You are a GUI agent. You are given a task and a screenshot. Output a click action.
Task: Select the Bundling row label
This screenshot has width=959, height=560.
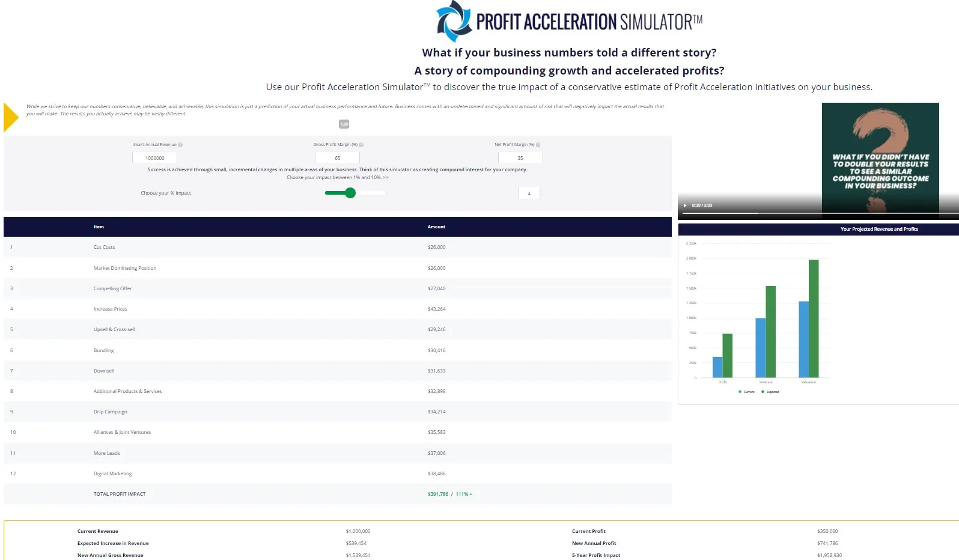(103, 350)
